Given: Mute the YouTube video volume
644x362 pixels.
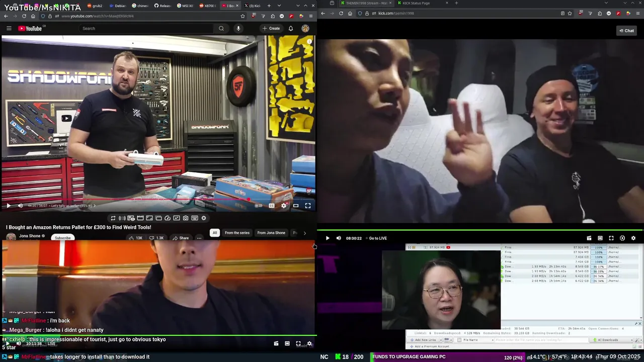Looking at the screenshot, I should 21,205.
